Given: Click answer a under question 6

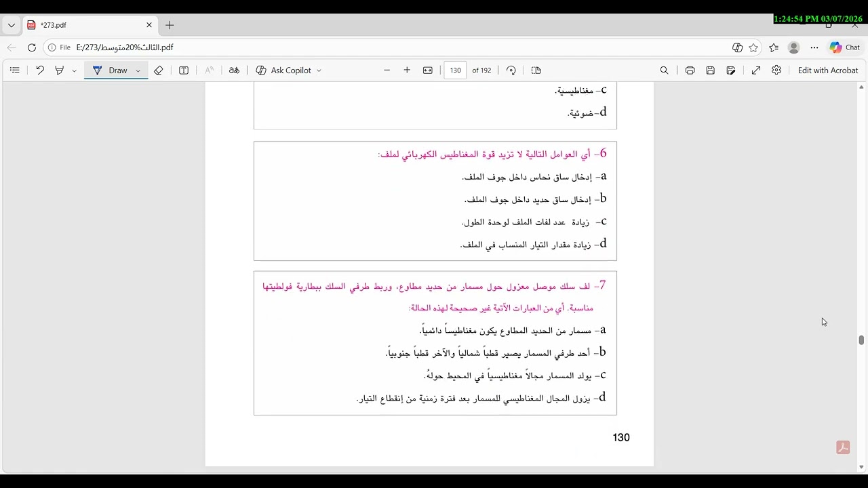Looking at the screenshot, I should (534, 177).
